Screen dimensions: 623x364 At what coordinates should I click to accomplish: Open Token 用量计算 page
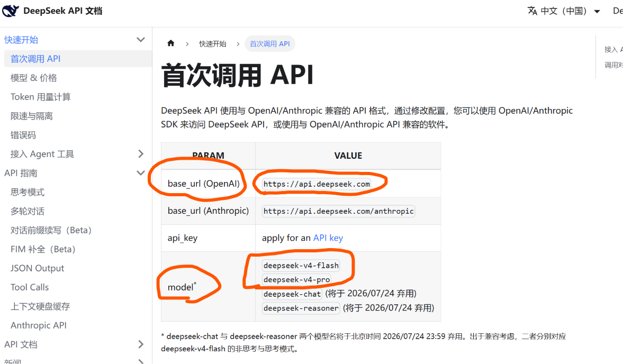click(x=41, y=97)
